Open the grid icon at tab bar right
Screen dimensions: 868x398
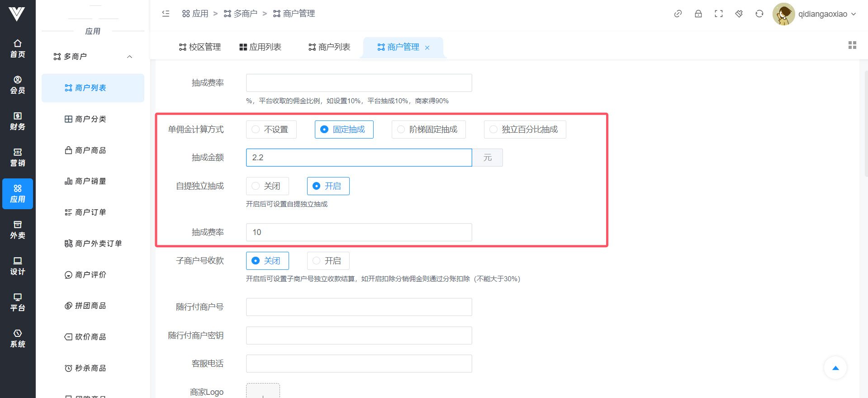(x=852, y=45)
